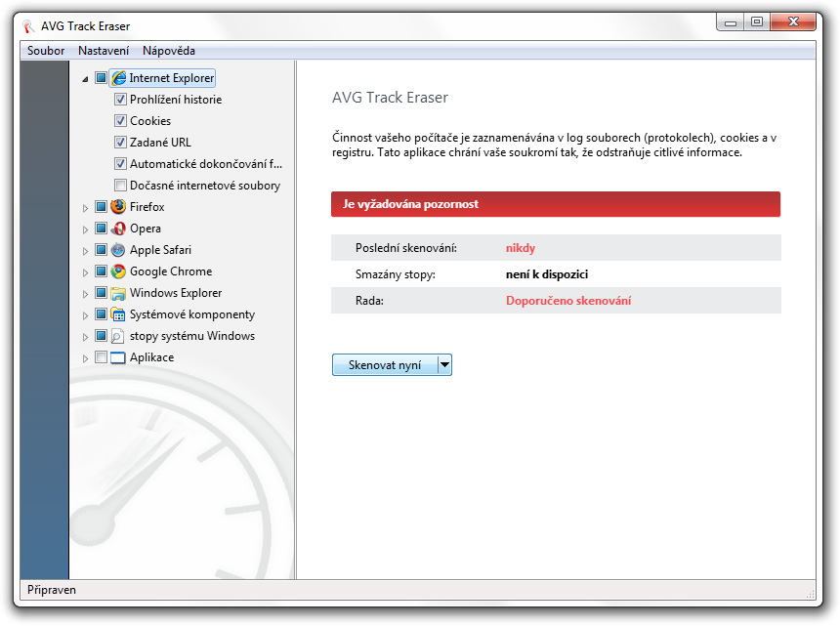Select the Firefox tree label
Viewport: 840px width, 626px height.
[147, 207]
